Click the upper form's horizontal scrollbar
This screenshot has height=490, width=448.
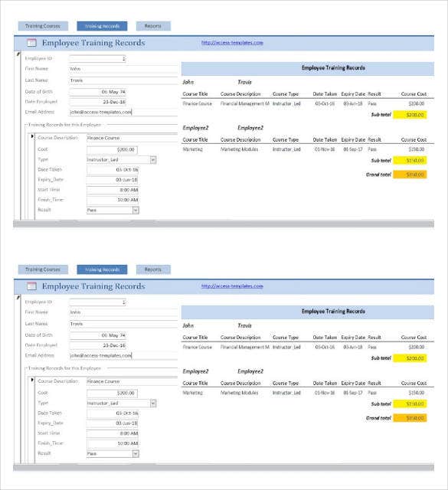(x=224, y=224)
